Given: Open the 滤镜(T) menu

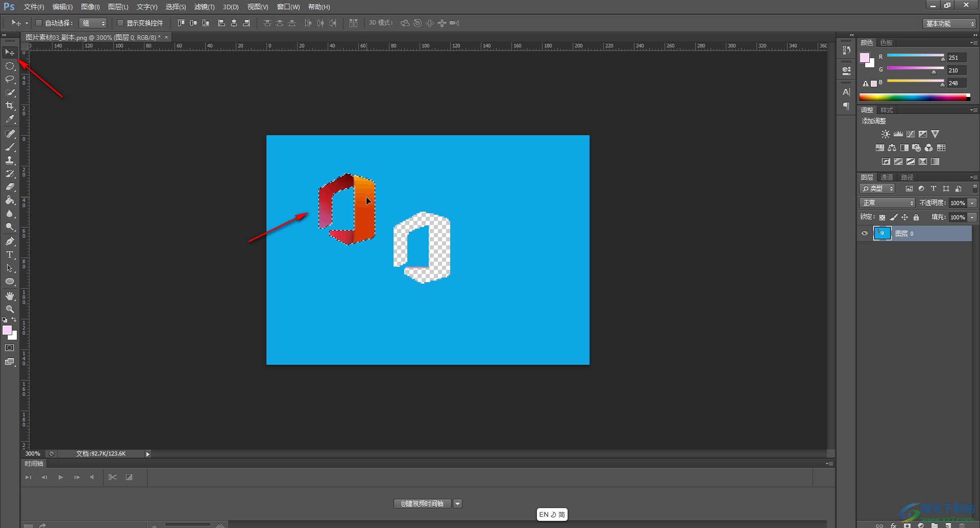Looking at the screenshot, I should point(204,7).
